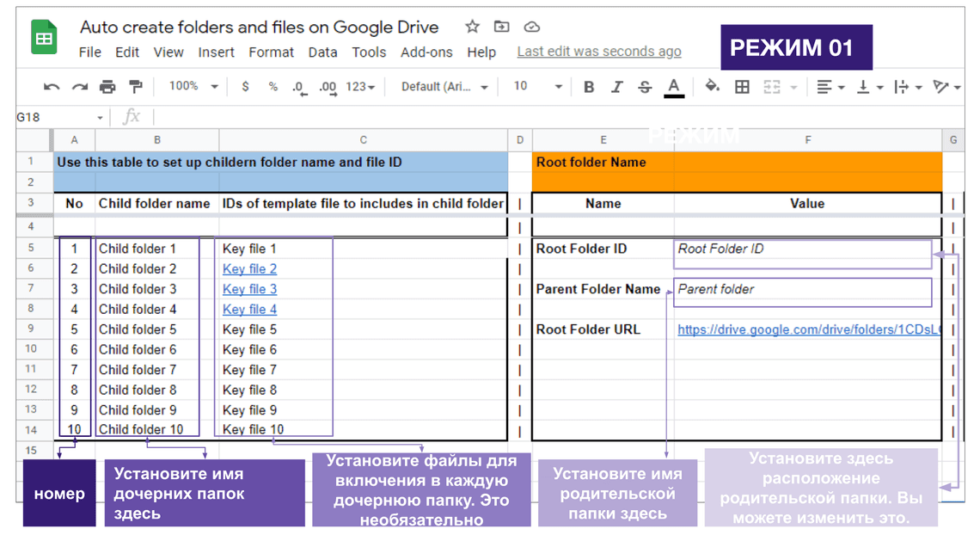Open the Add-ons menu

pyautogui.click(x=426, y=52)
